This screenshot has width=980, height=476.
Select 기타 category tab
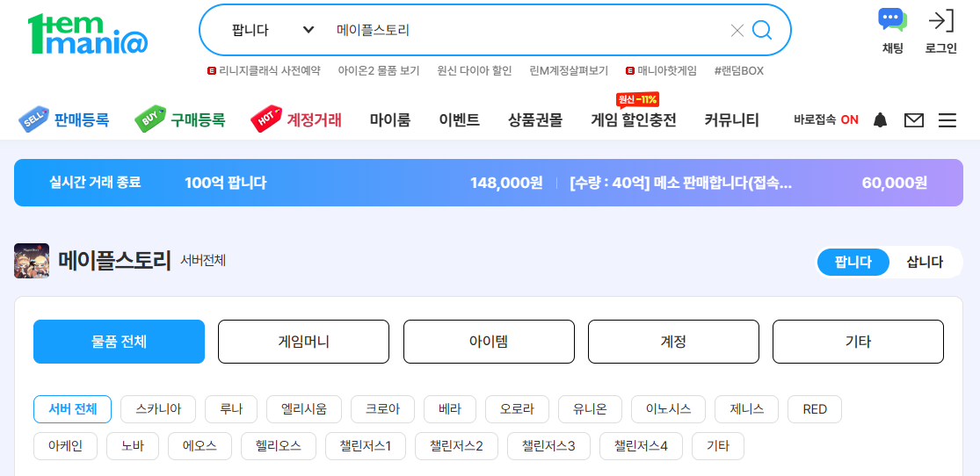pos(858,342)
